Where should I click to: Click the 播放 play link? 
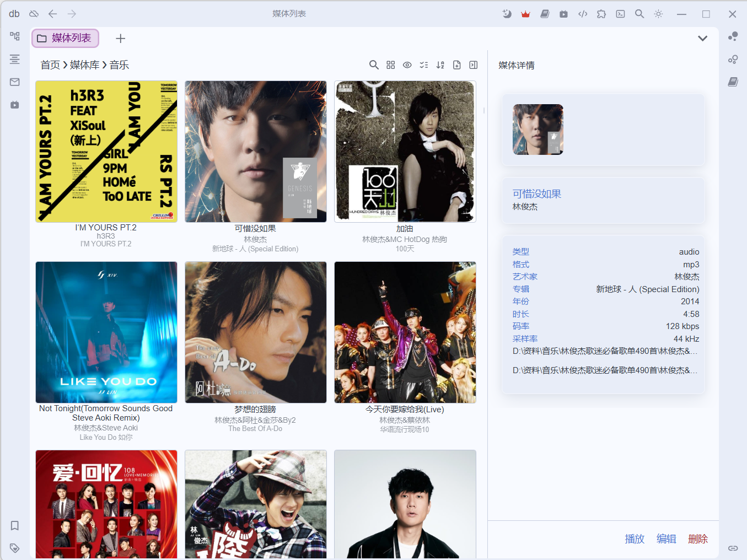point(635,539)
